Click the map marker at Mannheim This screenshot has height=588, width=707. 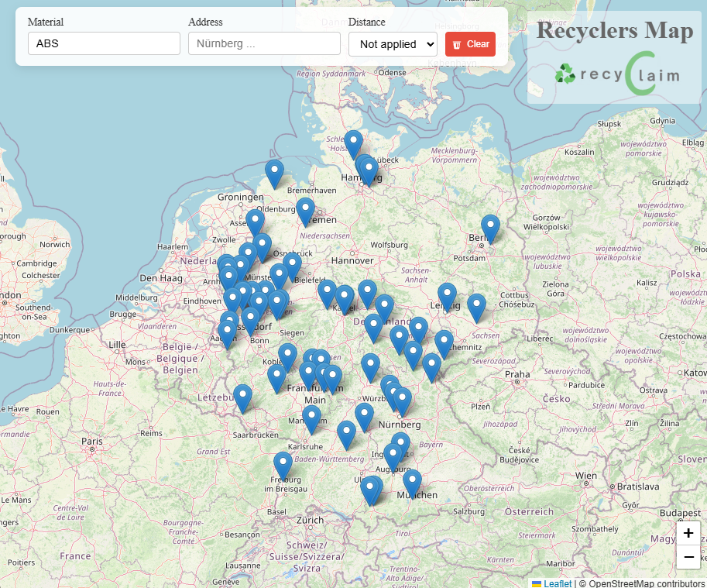pos(311,420)
